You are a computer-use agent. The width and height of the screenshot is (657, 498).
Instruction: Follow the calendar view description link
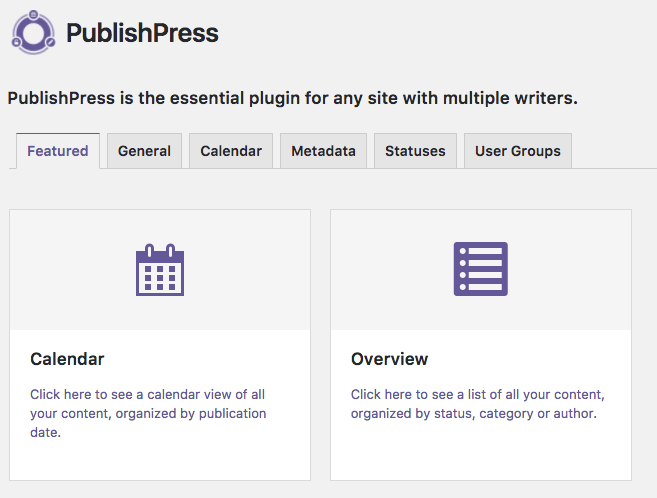pyautogui.click(x=147, y=394)
